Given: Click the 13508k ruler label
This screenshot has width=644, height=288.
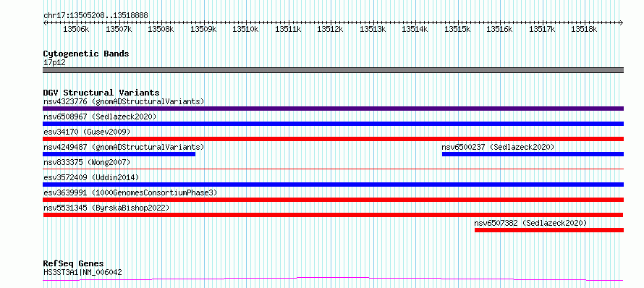Looking at the screenshot, I should coord(161,29).
